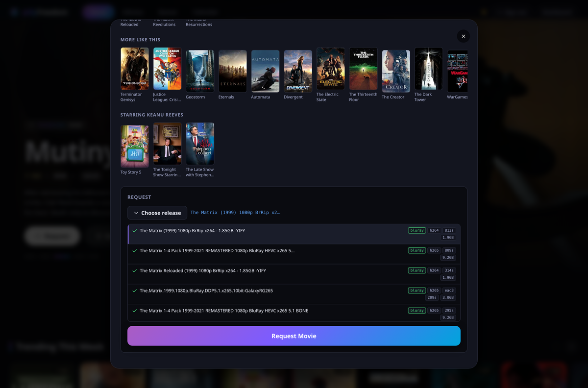The image size is (588, 388).
Task: Click the 809s seeders tag
Action: tap(449, 250)
